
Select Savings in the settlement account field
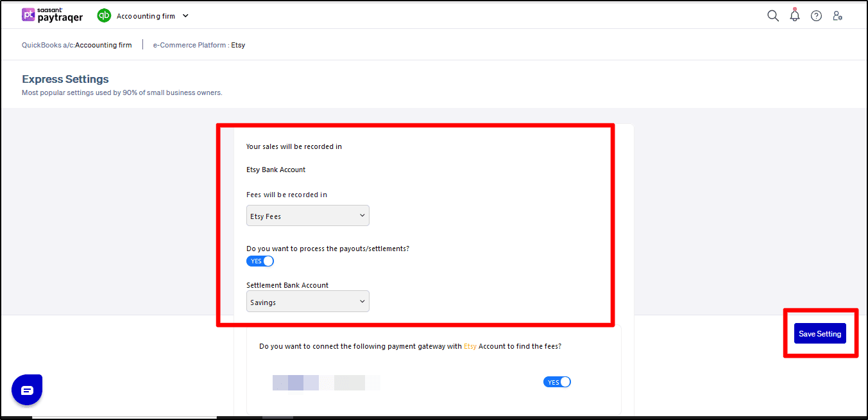point(307,301)
